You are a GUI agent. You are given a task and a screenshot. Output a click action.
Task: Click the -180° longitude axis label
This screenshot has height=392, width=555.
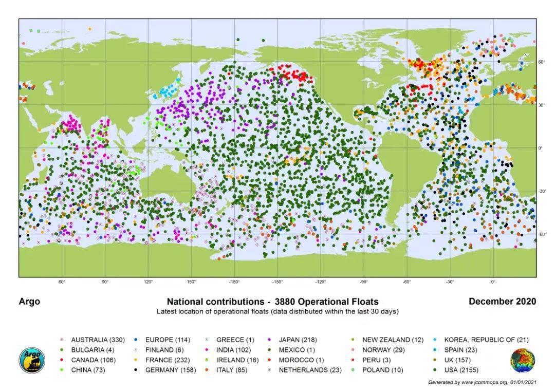coord(234,282)
